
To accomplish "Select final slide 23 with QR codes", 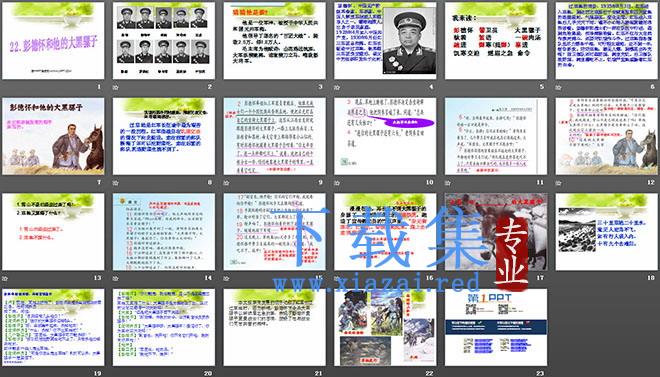I will (x=496, y=327).
